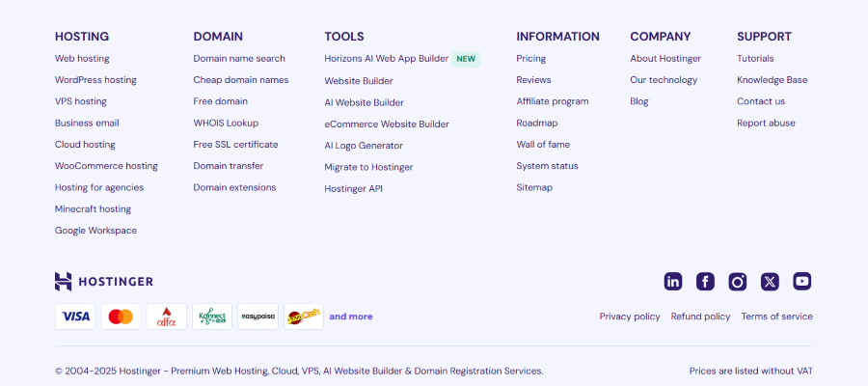Open Tutorials link
Screen dimensions: 868x386
point(755,58)
